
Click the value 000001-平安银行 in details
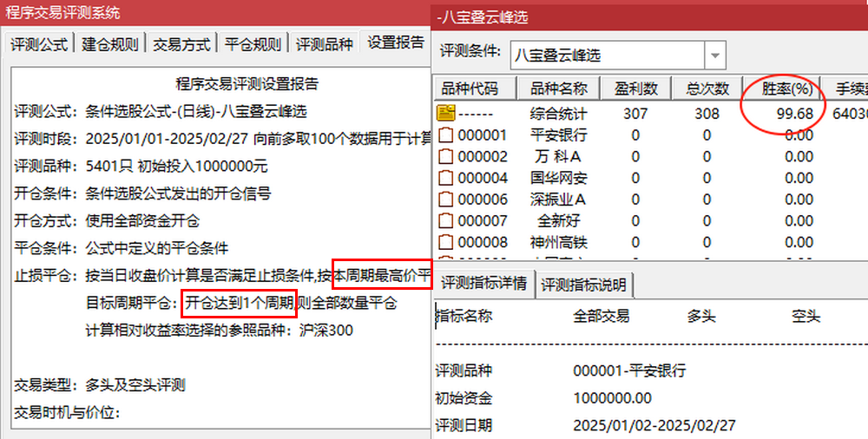629,370
